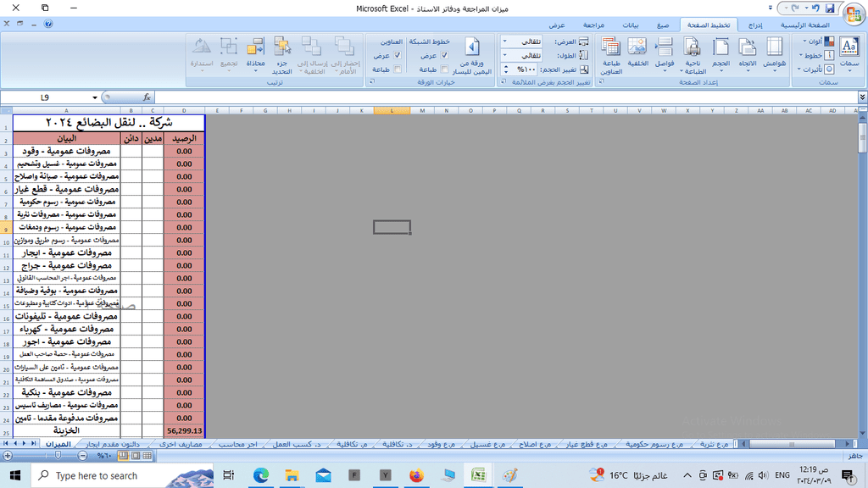The height and width of the screenshot is (488, 868).
Task: Toggle gridlines Print (طباعة) checkbox
Action: [444, 69]
